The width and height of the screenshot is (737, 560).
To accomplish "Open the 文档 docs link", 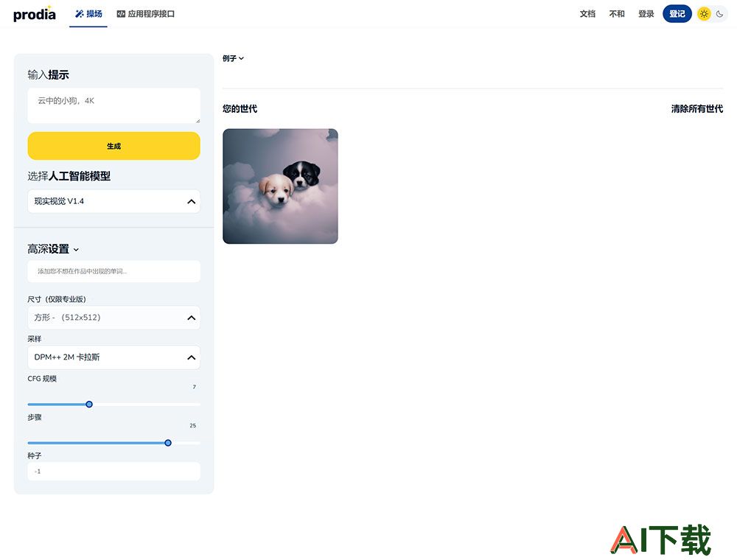I will point(587,14).
